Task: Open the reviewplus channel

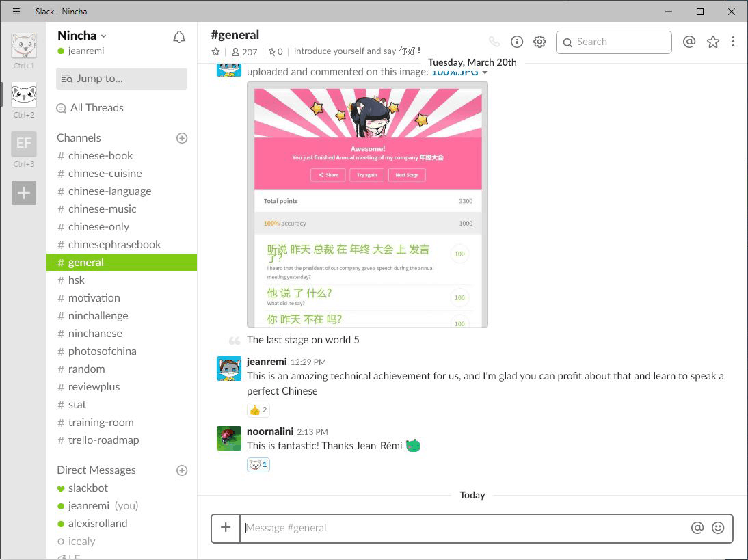Action: [122, 387]
